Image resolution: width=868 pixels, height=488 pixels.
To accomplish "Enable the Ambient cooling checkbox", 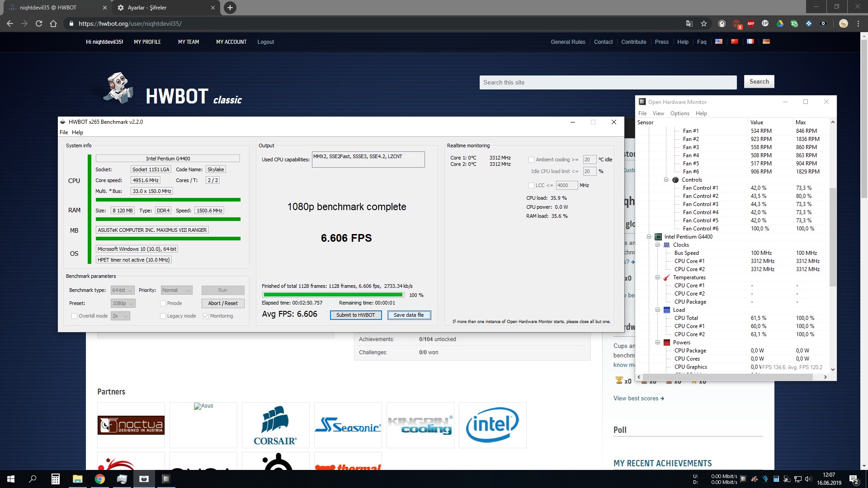I will 531,160.
